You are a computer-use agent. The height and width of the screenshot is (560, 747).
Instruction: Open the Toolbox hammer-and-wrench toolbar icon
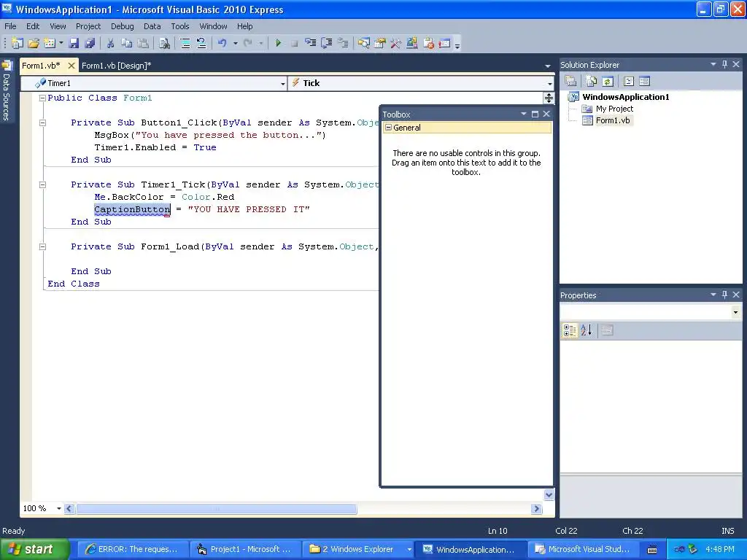pos(396,43)
